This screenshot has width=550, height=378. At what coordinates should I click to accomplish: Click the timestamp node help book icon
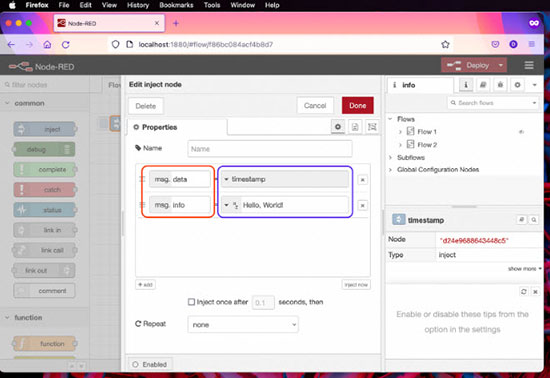click(x=521, y=220)
